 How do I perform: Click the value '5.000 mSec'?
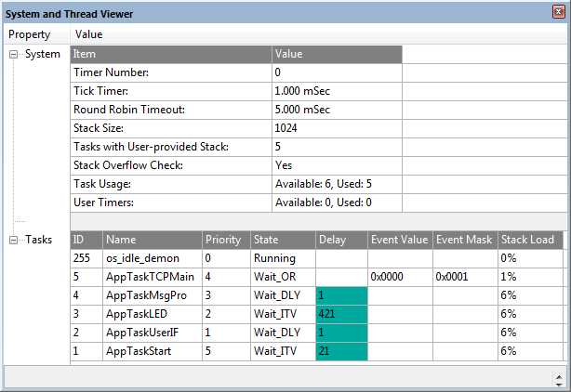(302, 110)
